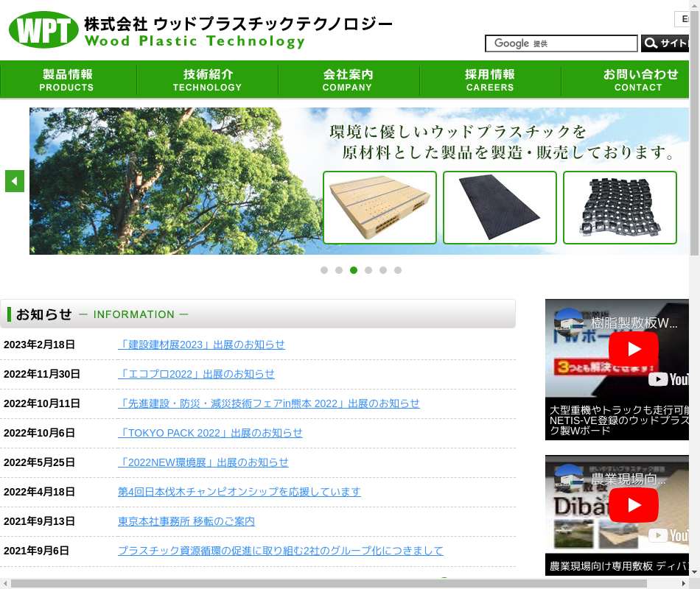Go to 採用情報 CAREERS page
Image resolution: width=700 pixels, height=589 pixels.
coord(490,80)
